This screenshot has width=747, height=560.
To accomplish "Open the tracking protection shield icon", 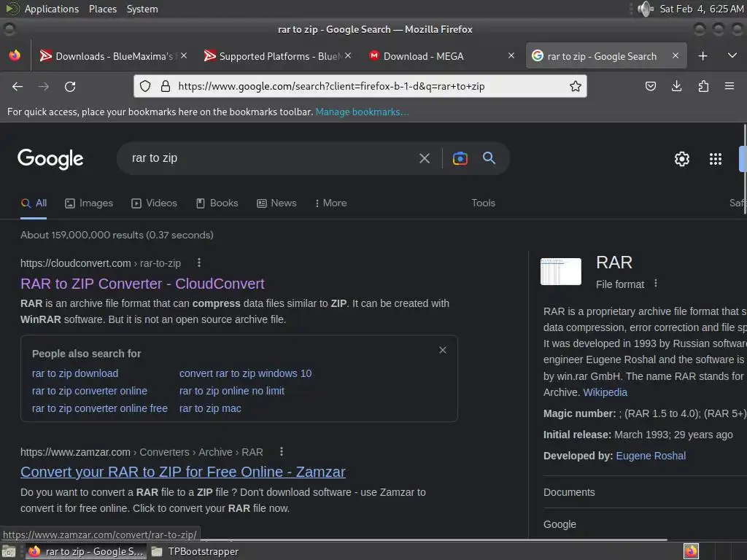I will click(145, 86).
